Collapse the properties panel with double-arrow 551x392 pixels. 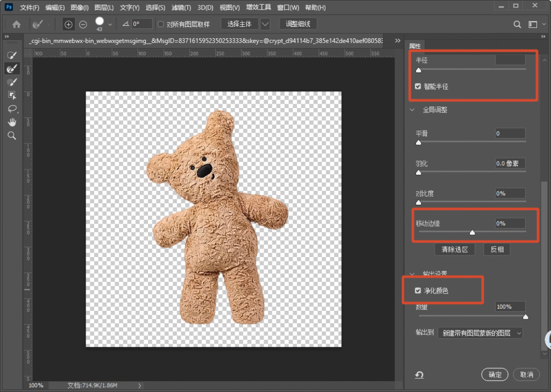(x=544, y=37)
